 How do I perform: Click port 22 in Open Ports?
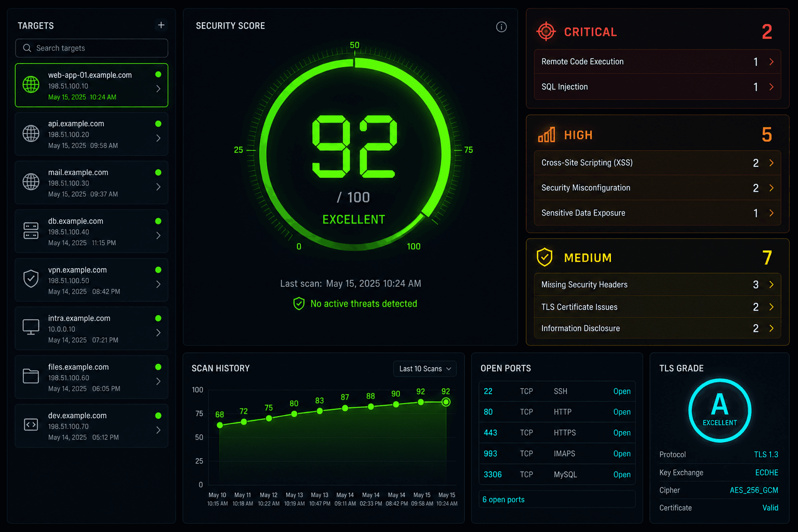coord(488,391)
